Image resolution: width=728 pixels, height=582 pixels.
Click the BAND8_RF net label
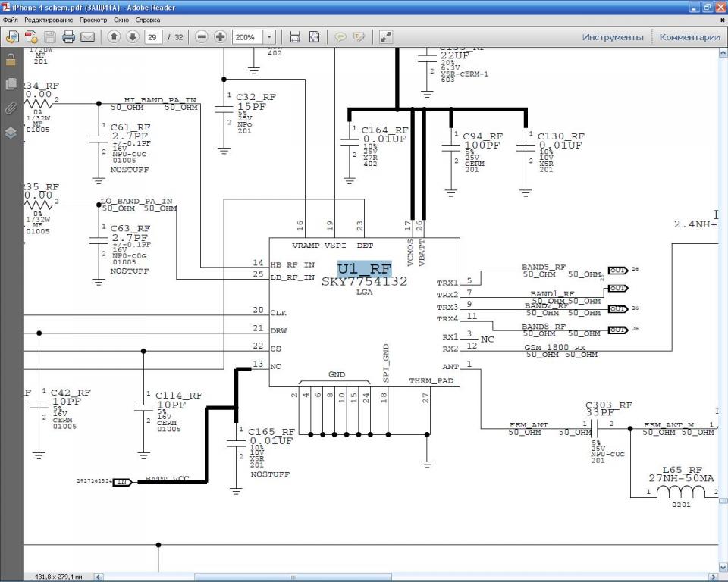click(x=544, y=327)
